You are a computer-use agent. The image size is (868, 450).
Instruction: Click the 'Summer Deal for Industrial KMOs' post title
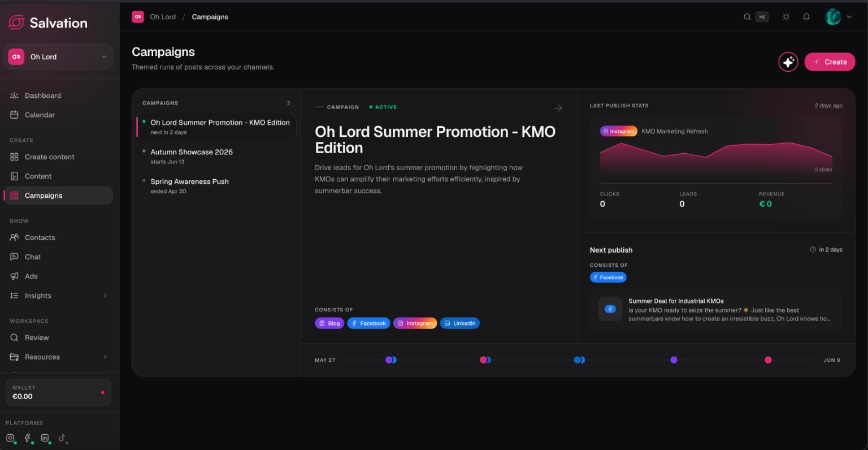tap(676, 301)
